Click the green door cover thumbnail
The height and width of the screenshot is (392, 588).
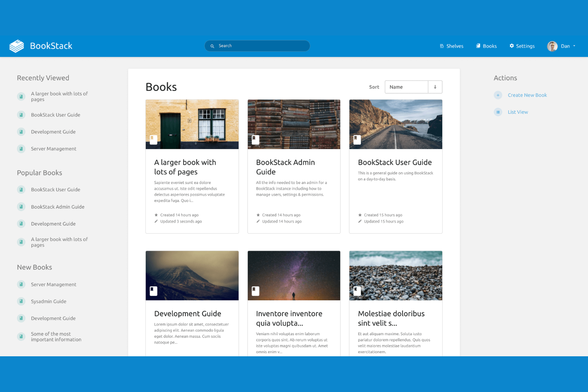click(x=192, y=124)
